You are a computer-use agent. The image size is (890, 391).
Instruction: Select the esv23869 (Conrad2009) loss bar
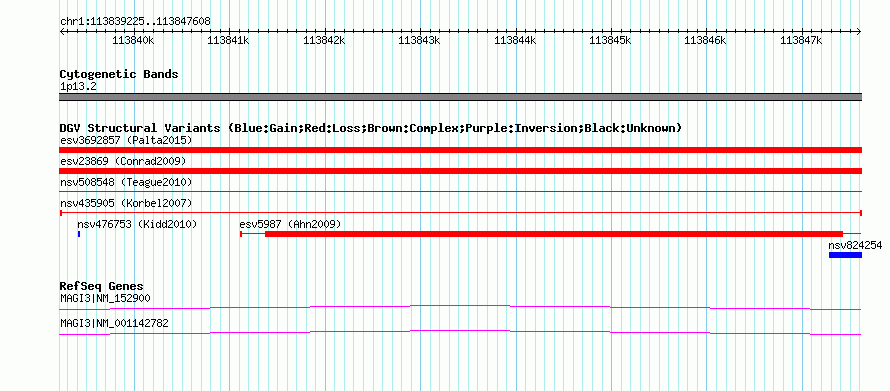(460, 171)
